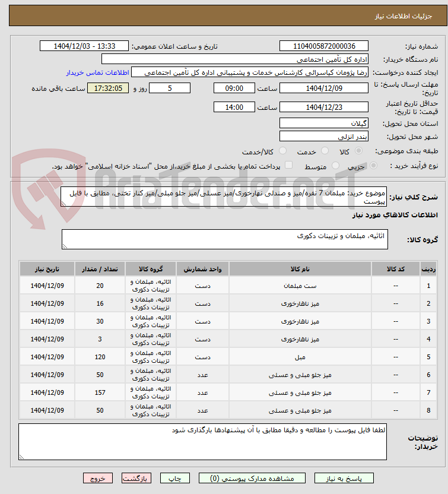Select میز ناهارخوری in row 4
448x494 pixels.
point(300,339)
